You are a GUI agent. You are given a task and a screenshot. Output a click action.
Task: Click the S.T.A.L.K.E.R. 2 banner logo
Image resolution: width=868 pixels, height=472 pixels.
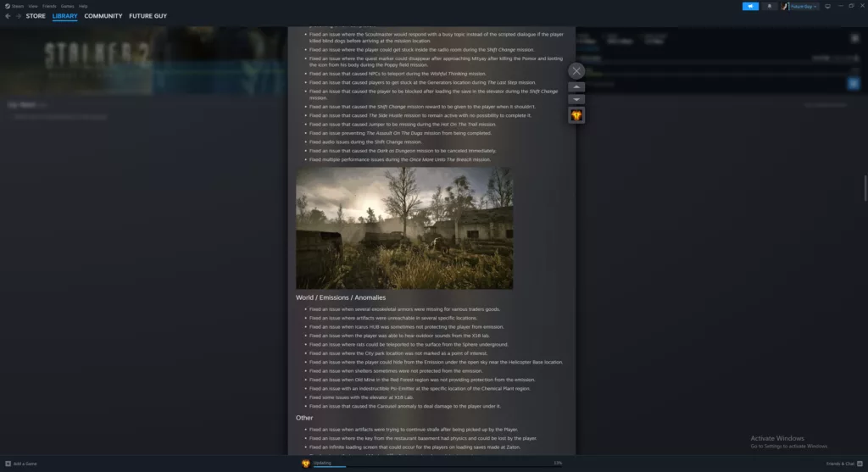click(x=97, y=55)
